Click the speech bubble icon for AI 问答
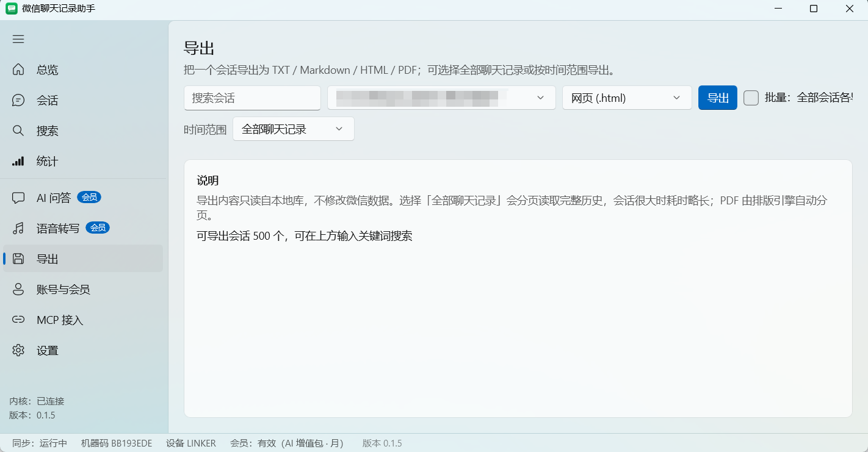868x452 pixels. 18,198
